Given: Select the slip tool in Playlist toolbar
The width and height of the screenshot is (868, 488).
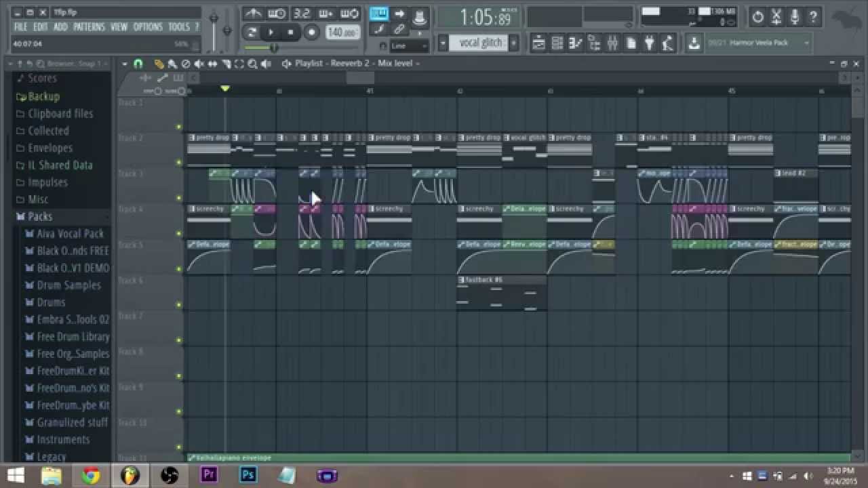Looking at the screenshot, I should (212, 64).
